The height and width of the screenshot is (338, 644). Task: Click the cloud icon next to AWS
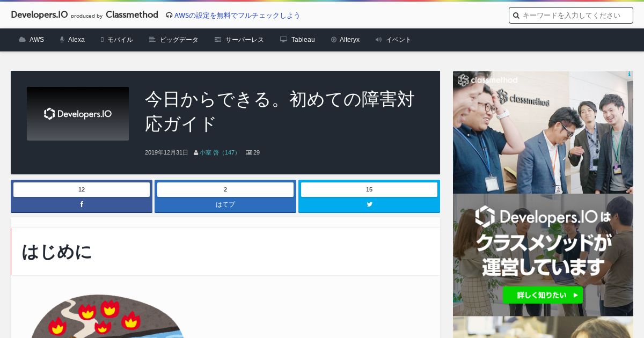click(x=22, y=40)
